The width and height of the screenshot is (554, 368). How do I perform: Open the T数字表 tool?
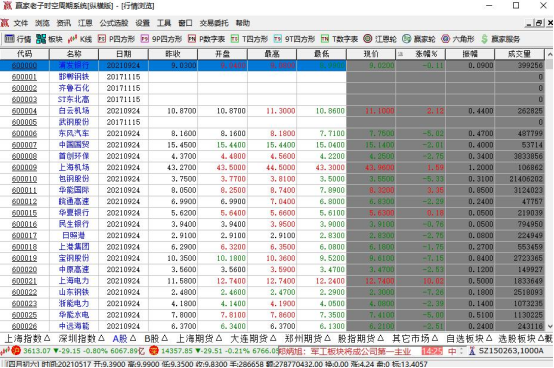[340, 39]
